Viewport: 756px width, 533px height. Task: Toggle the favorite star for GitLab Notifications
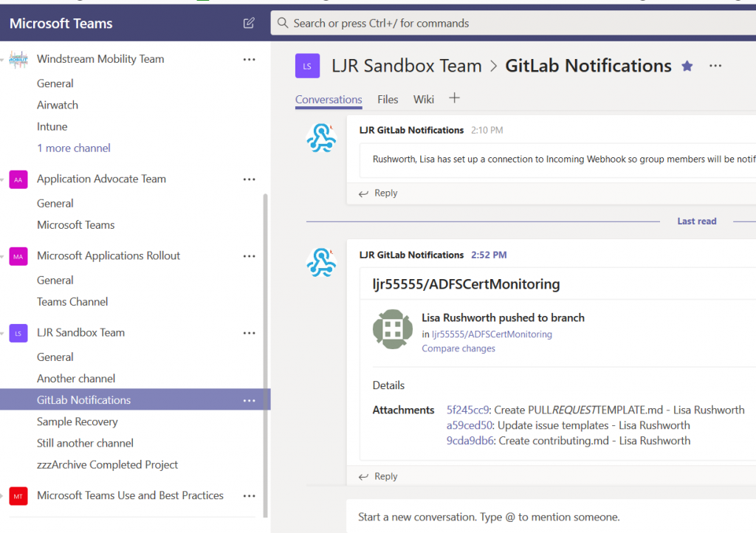[x=687, y=66]
